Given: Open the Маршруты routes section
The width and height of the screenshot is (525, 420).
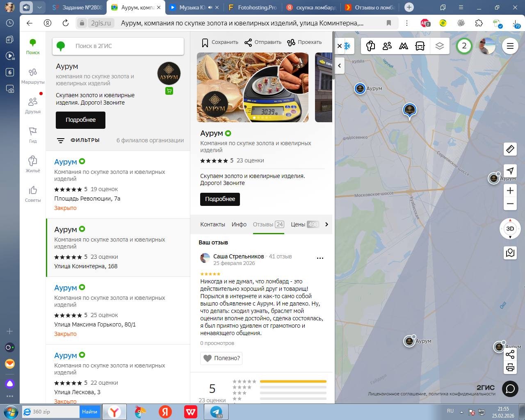Looking at the screenshot, I should (33, 75).
